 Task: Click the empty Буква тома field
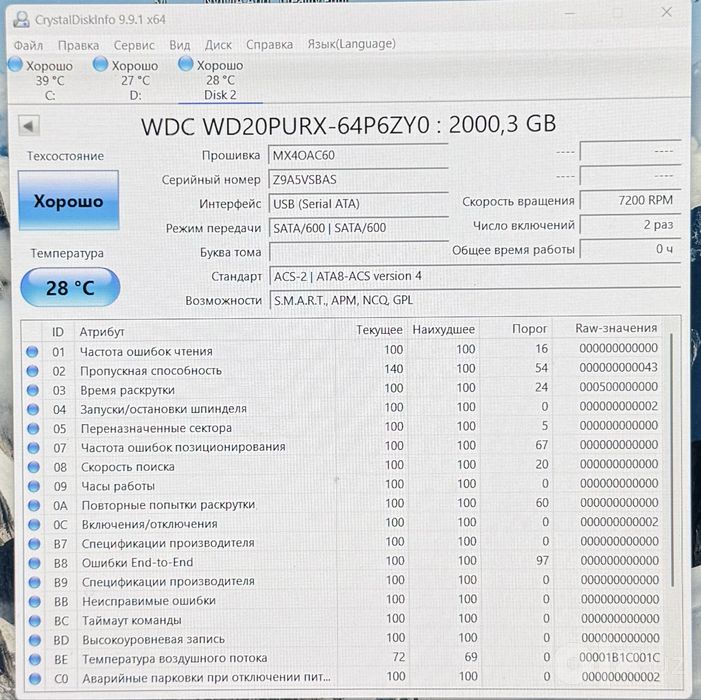358,252
